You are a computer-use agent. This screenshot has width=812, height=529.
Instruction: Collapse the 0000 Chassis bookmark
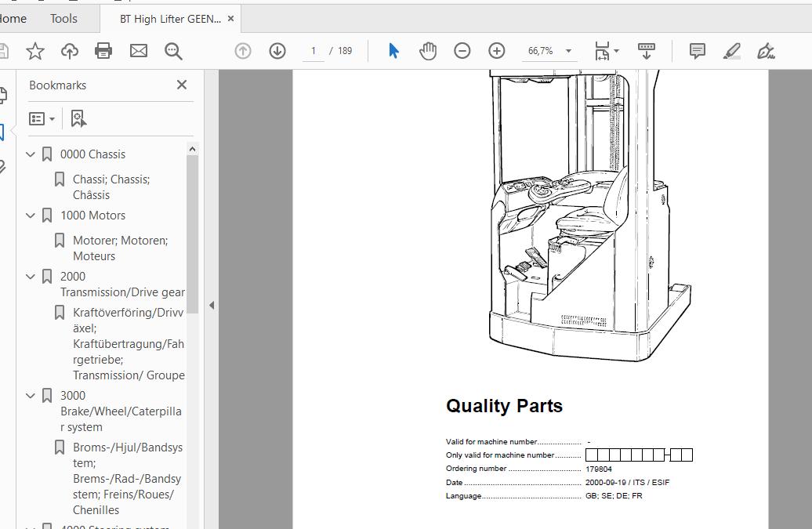click(31, 154)
